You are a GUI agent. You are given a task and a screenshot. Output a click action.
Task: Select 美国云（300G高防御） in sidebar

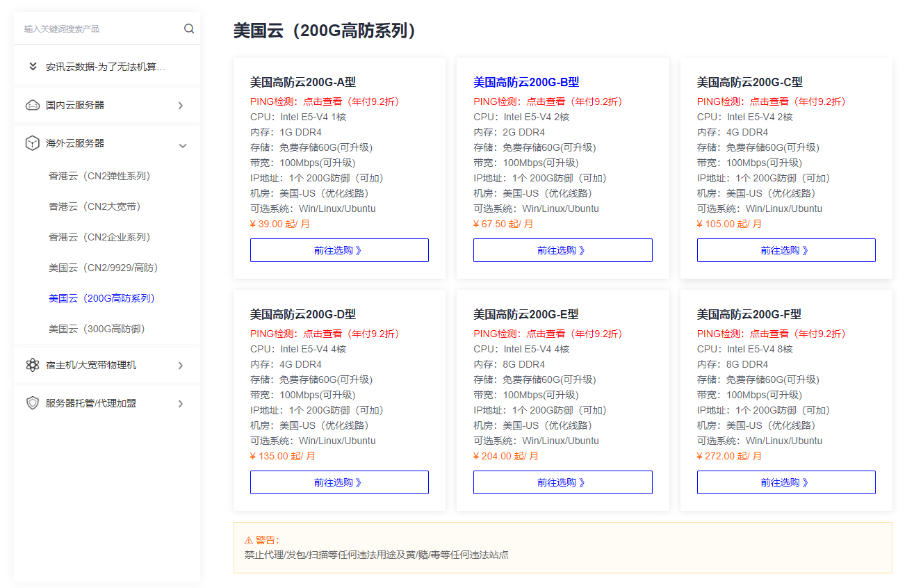point(97,329)
